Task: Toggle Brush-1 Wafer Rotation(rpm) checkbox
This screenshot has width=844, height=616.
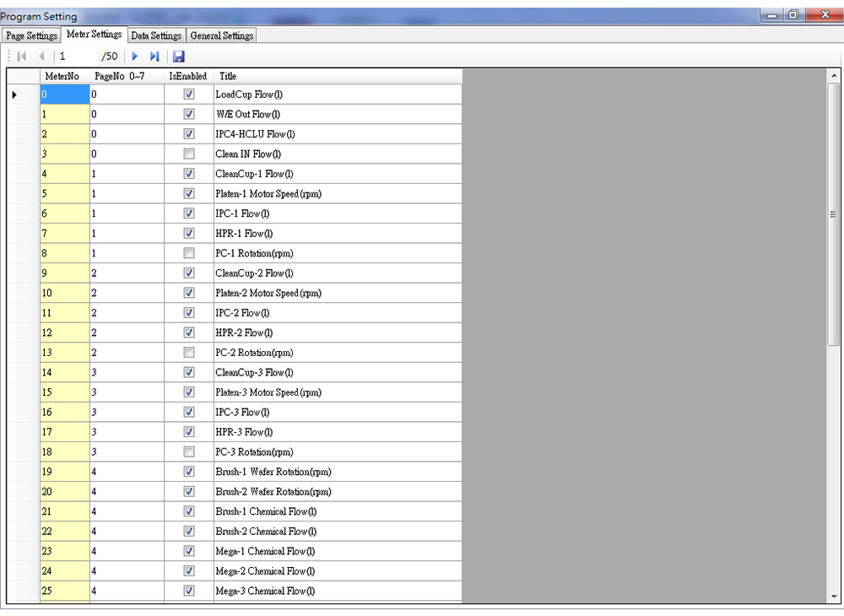Action: (189, 472)
